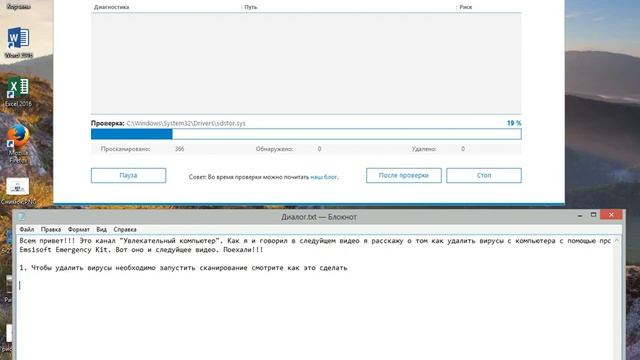640x360 pixels.
Task: Open the Файл menu in Notepad
Action: (27, 229)
